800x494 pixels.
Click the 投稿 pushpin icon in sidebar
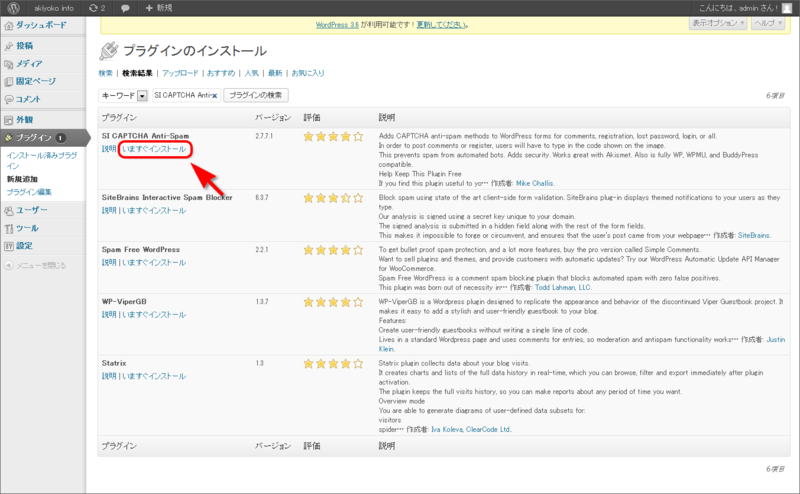point(9,46)
